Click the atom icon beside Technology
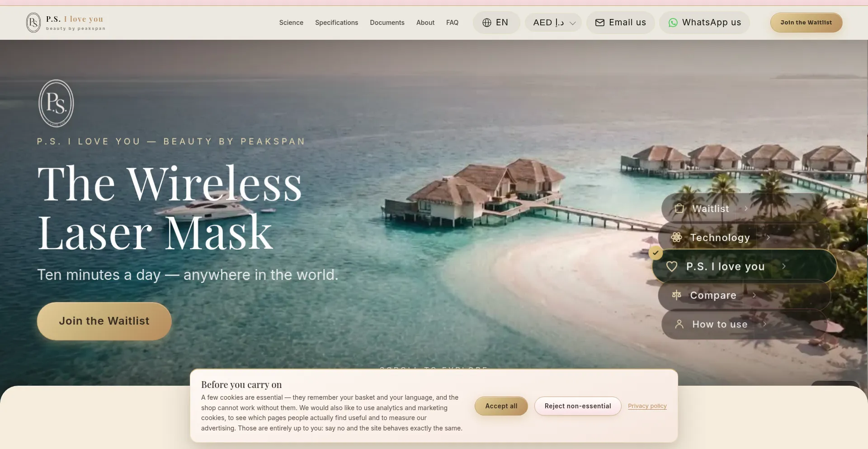Viewport: 868px width, 449px height. coord(676,237)
